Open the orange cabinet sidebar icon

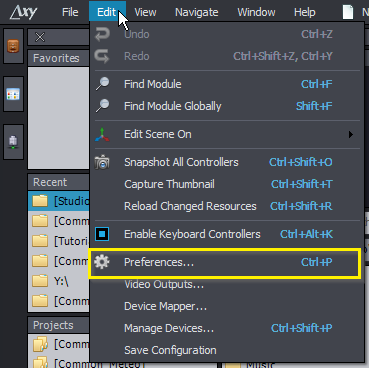[x=13, y=46]
